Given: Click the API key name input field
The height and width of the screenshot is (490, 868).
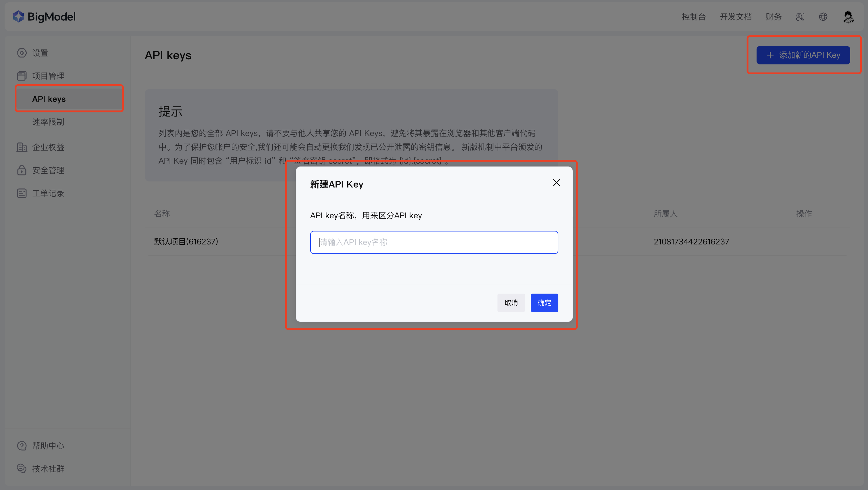Looking at the screenshot, I should pyautogui.click(x=434, y=242).
